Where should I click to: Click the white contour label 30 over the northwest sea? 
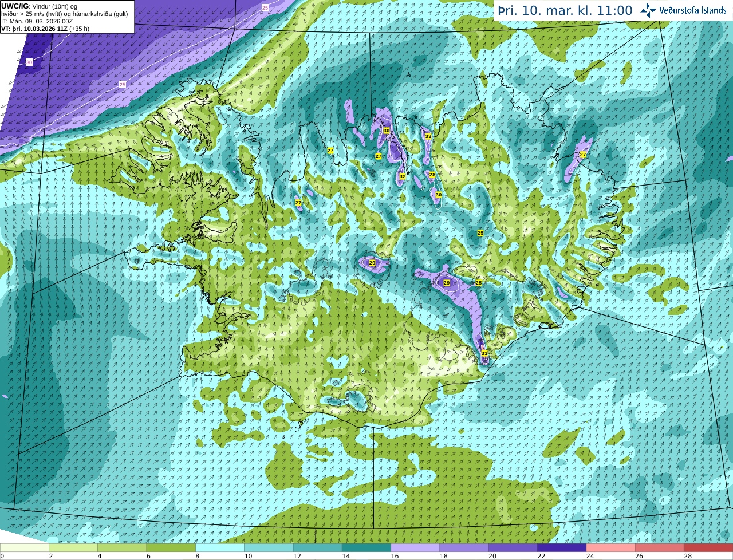click(x=29, y=62)
